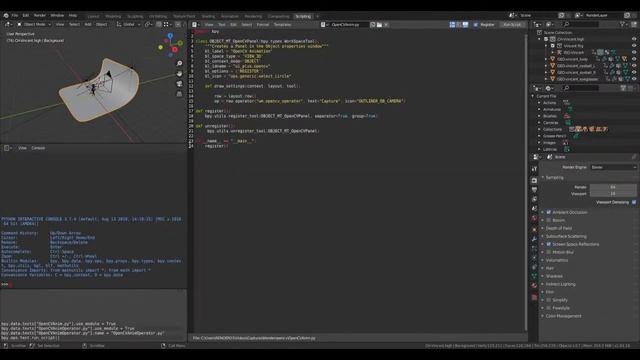The height and width of the screenshot is (360, 640).
Task: Open the Modifiers wrench tab icon
Action: point(534,239)
